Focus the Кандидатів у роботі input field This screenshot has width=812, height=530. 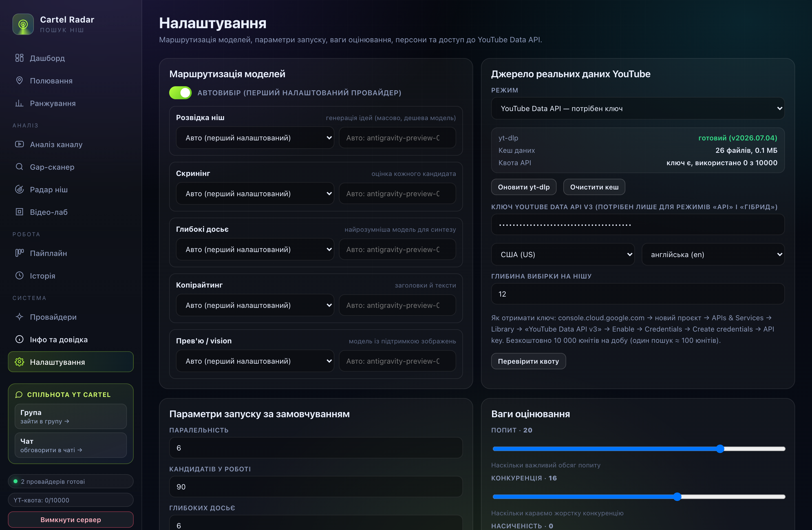pos(315,487)
